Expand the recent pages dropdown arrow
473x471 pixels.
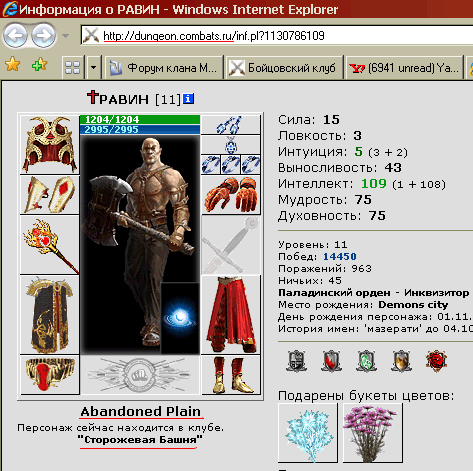pos(65,35)
